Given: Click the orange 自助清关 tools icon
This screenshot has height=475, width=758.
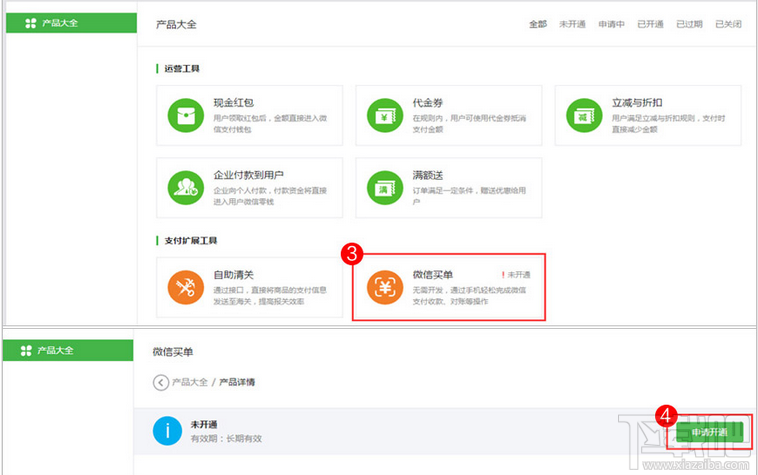Looking at the screenshot, I should [186, 287].
